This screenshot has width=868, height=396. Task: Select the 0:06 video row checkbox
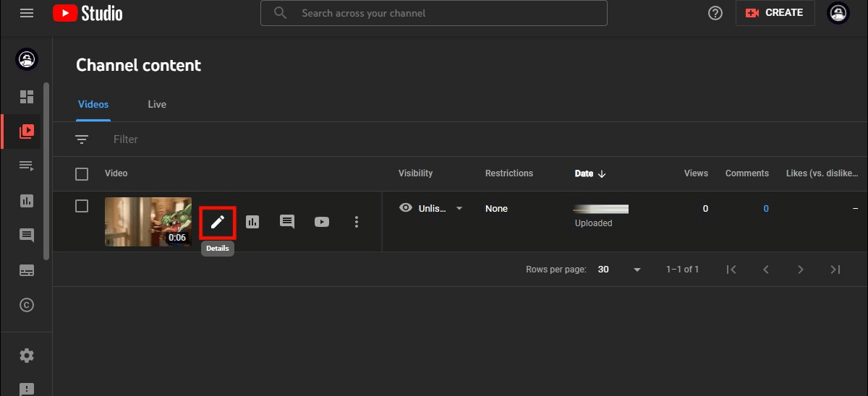(x=82, y=207)
